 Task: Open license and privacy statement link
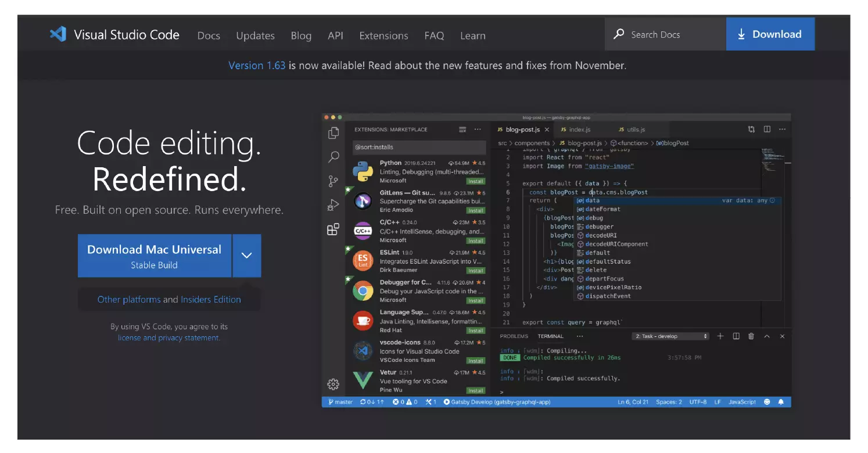tap(168, 338)
